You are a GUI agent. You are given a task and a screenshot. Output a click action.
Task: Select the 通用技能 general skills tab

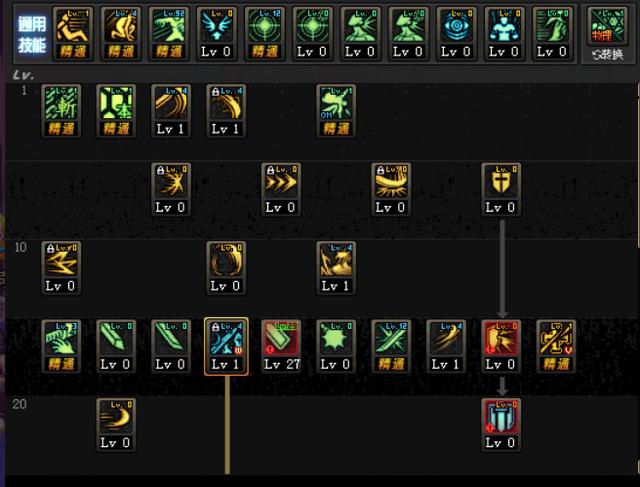[32, 34]
